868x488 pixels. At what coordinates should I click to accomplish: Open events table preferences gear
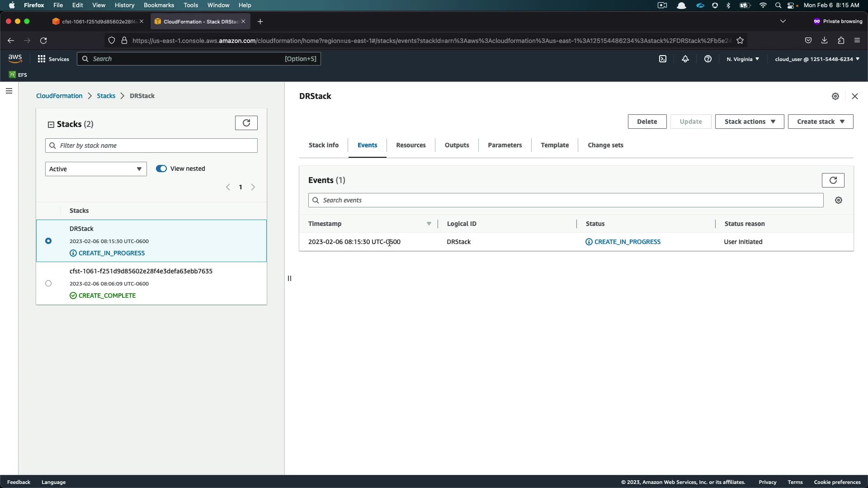point(839,200)
